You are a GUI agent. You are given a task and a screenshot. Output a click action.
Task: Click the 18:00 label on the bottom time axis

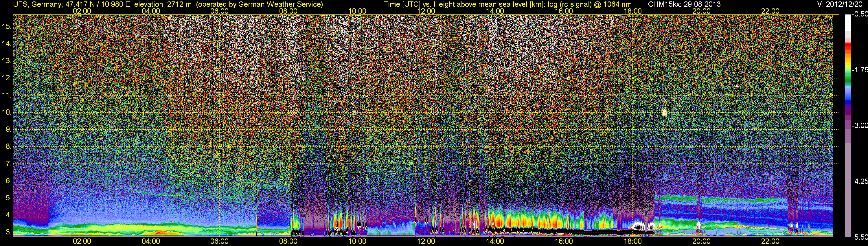[632, 241]
